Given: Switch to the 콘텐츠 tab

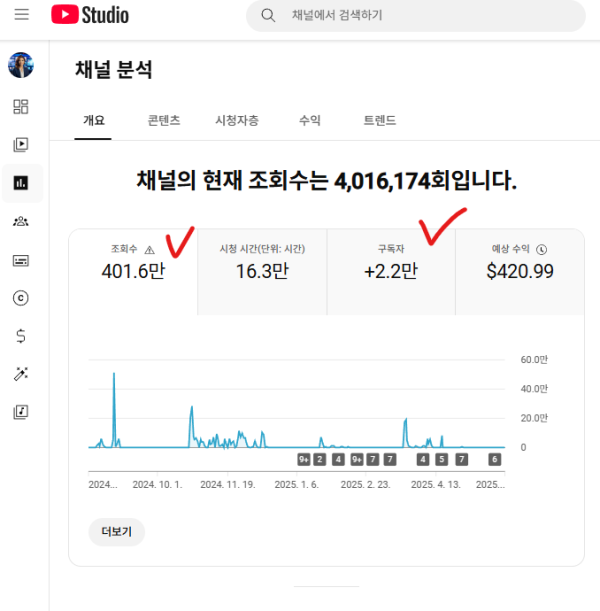Looking at the screenshot, I should click(x=164, y=120).
